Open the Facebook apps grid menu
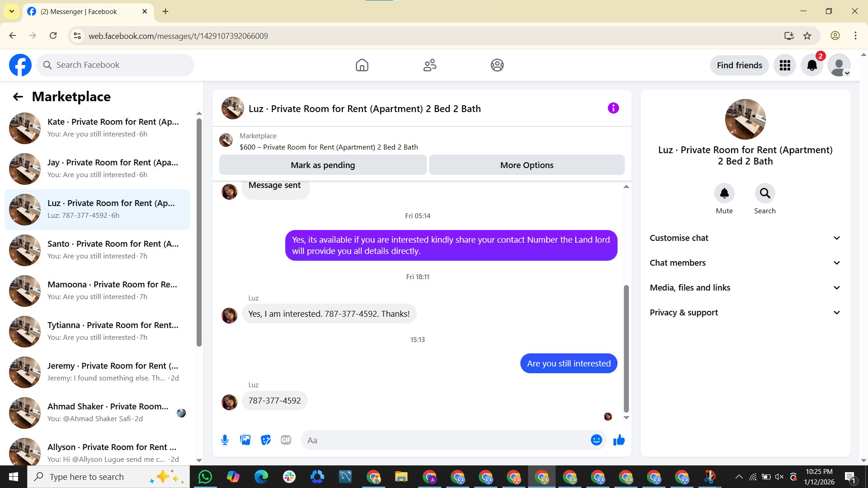The height and width of the screenshot is (488, 868). pyautogui.click(x=785, y=66)
